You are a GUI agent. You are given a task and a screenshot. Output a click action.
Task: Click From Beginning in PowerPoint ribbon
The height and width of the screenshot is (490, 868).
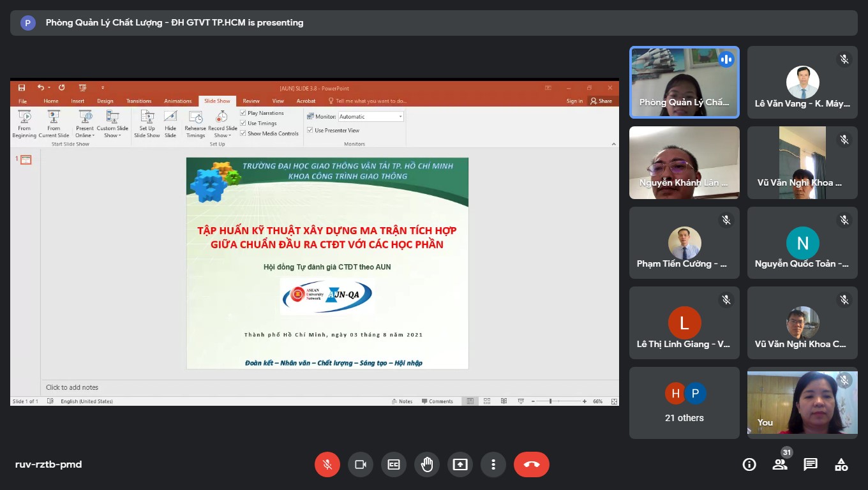[x=24, y=124]
